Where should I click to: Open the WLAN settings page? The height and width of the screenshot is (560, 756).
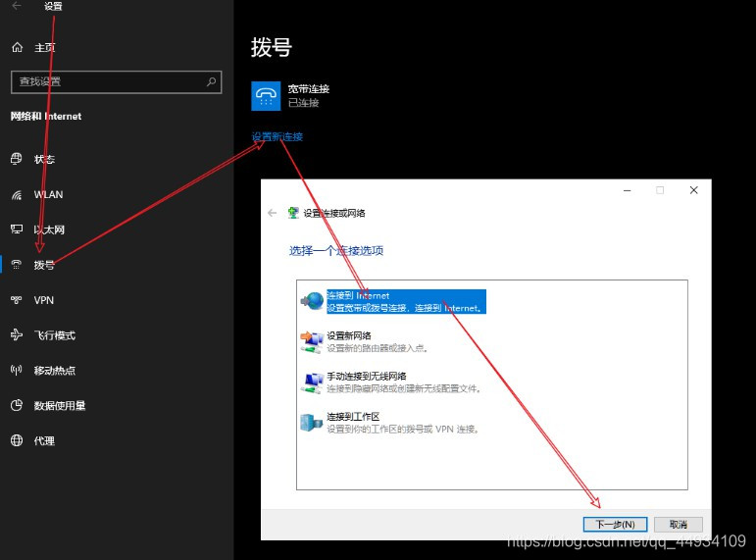[48, 194]
